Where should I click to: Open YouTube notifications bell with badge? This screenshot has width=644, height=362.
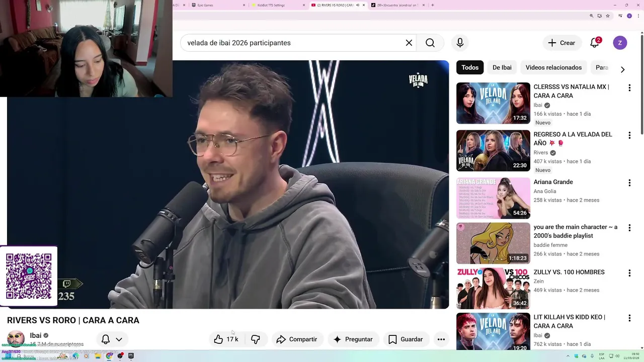coord(595,43)
